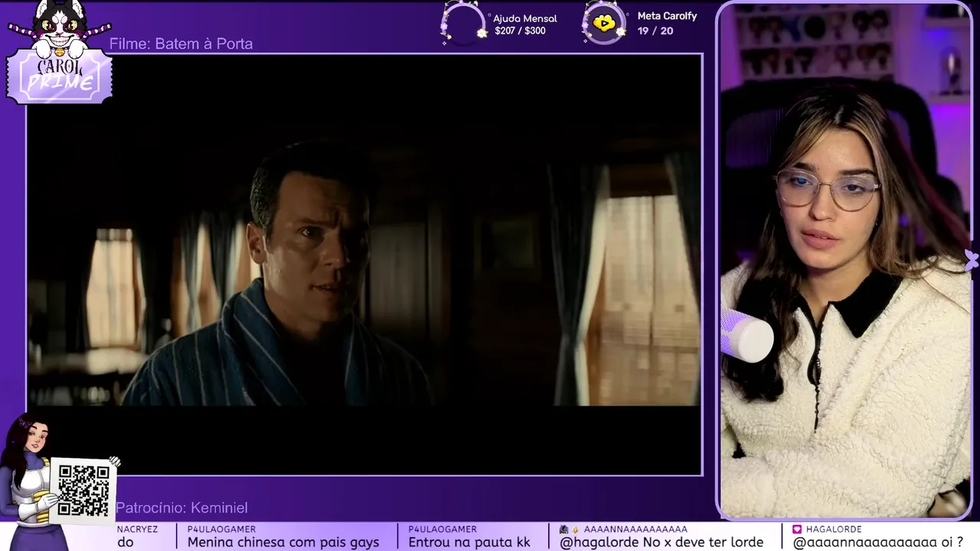
Task: Click the heart badge next to HAGALORDE
Action: (797, 529)
